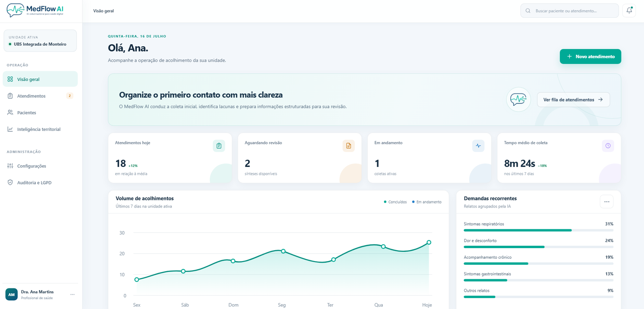Viewport: 644px width, 309px height.
Task: Click the Aguardando revisão document icon
Action: point(349,146)
